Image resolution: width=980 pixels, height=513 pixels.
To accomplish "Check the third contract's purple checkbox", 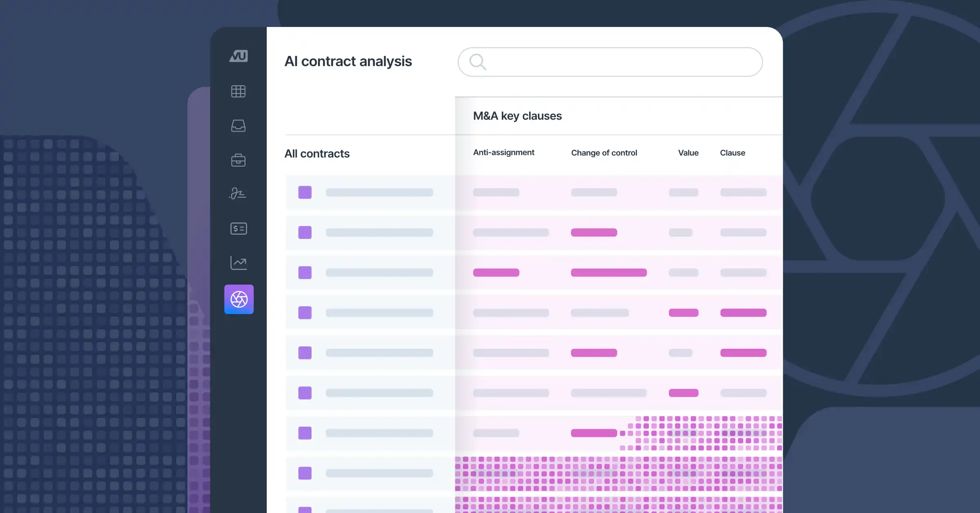I will click(305, 272).
